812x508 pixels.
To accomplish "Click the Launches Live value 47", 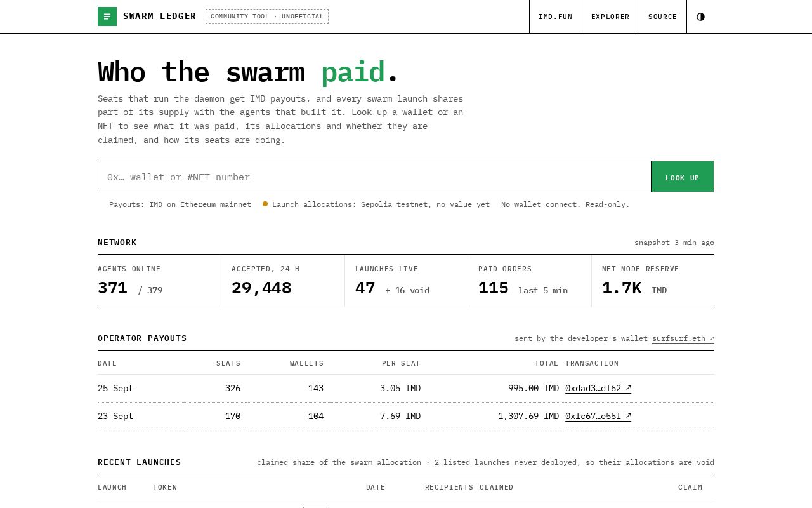I will click(365, 288).
